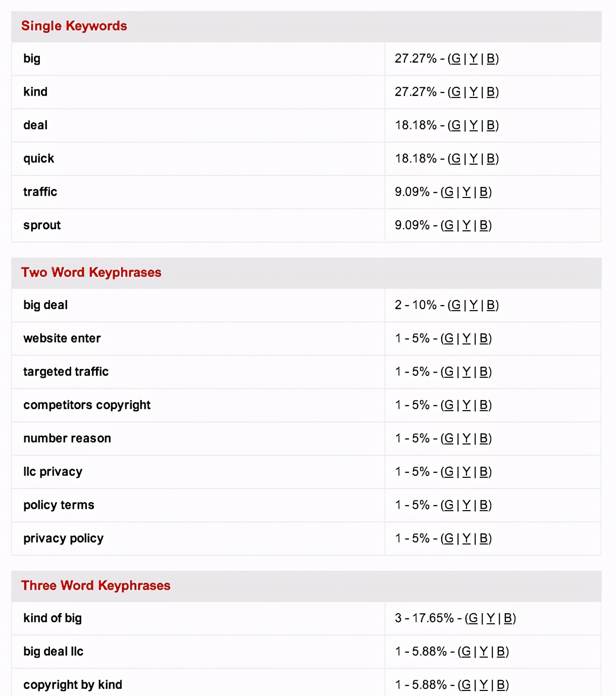Screen dimensions: 616x696
Task: Open the B link for 'traffic'
Action: [484, 192]
